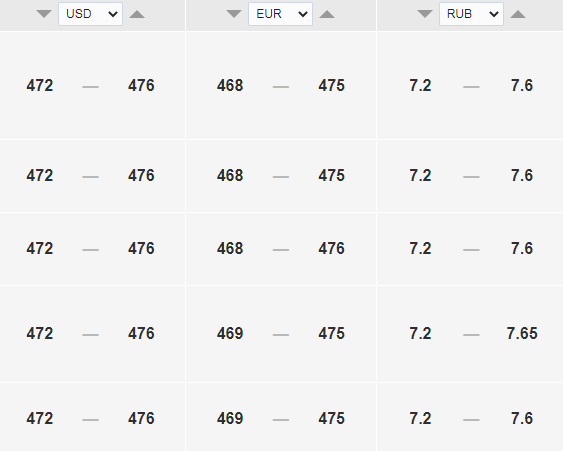Click third row USD buy rate 472

tap(40, 248)
